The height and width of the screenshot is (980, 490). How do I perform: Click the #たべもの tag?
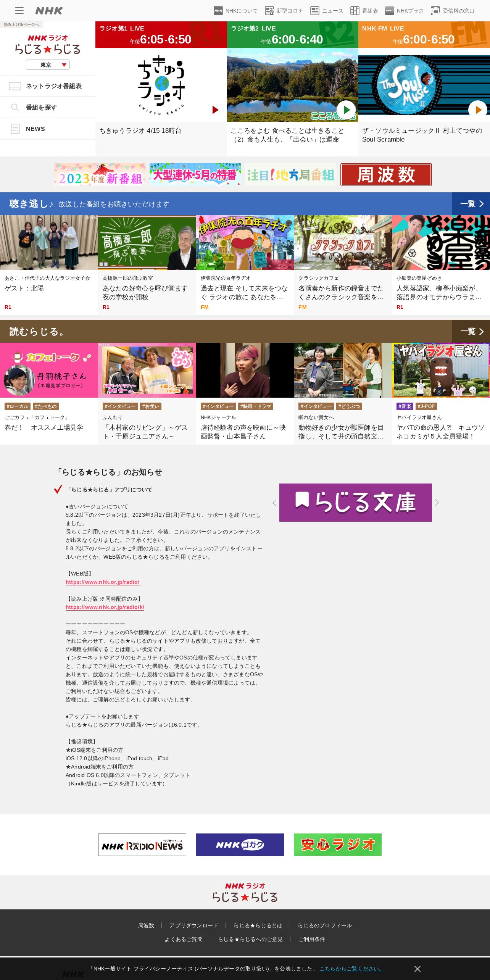[46, 406]
